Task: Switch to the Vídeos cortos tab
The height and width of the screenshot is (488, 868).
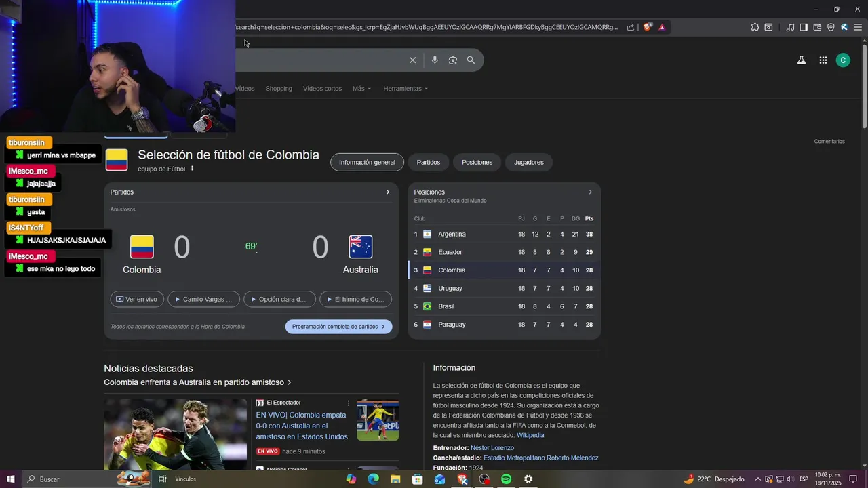Action: coord(322,89)
